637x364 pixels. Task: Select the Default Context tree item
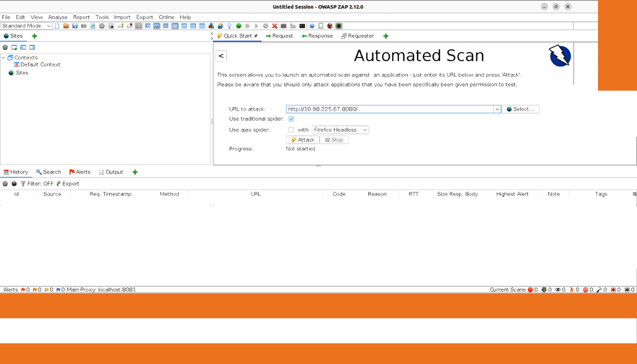pyautogui.click(x=40, y=65)
